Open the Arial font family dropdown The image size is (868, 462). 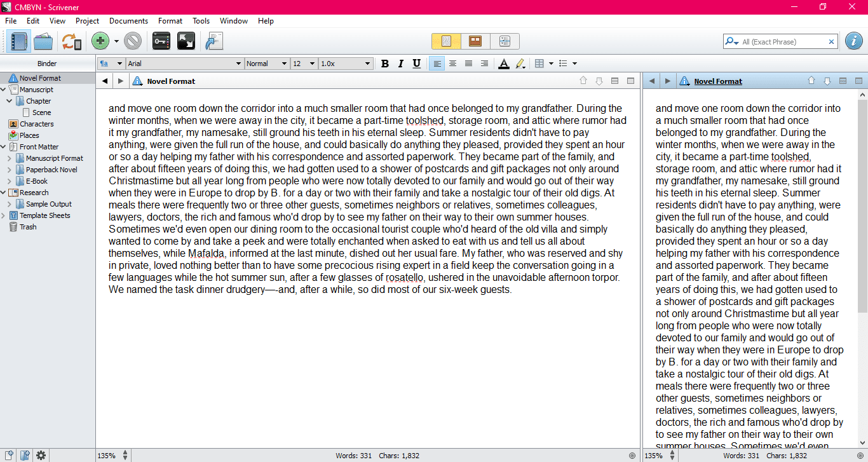point(184,64)
